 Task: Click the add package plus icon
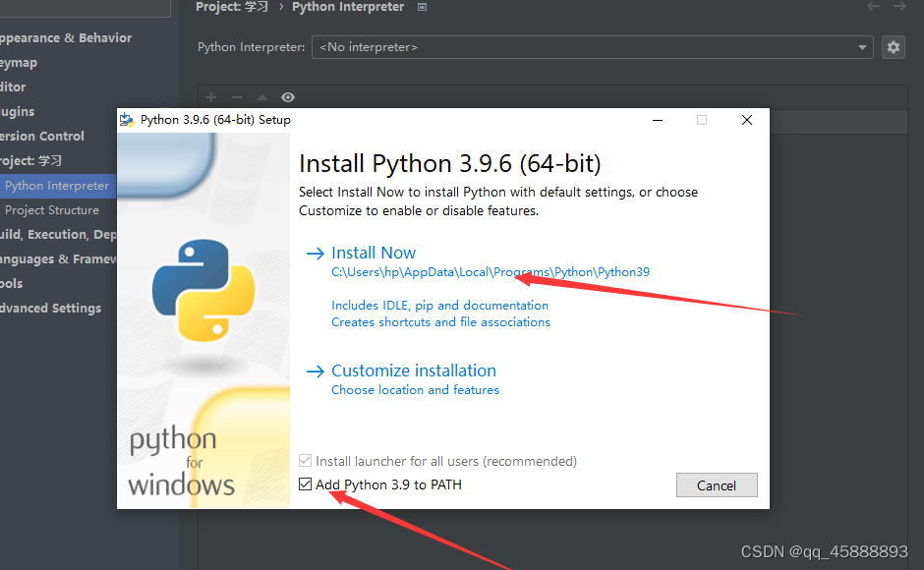click(x=211, y=97)
